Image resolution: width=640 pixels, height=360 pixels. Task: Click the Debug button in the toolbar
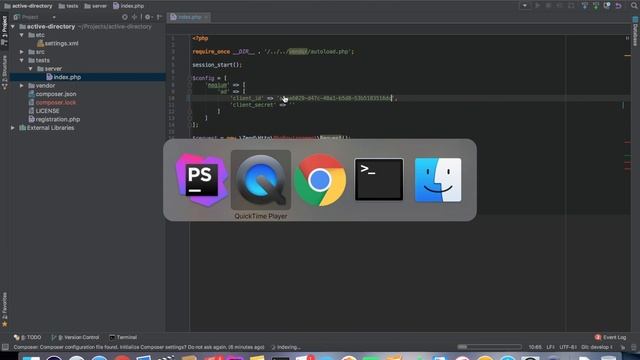coord(549,6)
